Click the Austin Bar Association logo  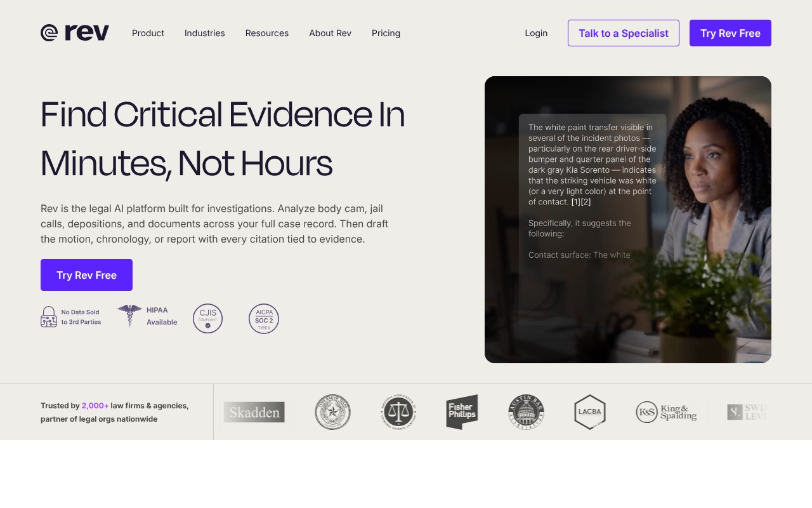point(527,412)
